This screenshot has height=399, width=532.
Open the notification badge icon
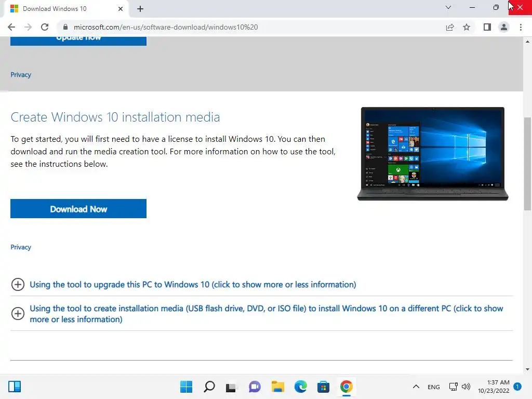(517, 387)
